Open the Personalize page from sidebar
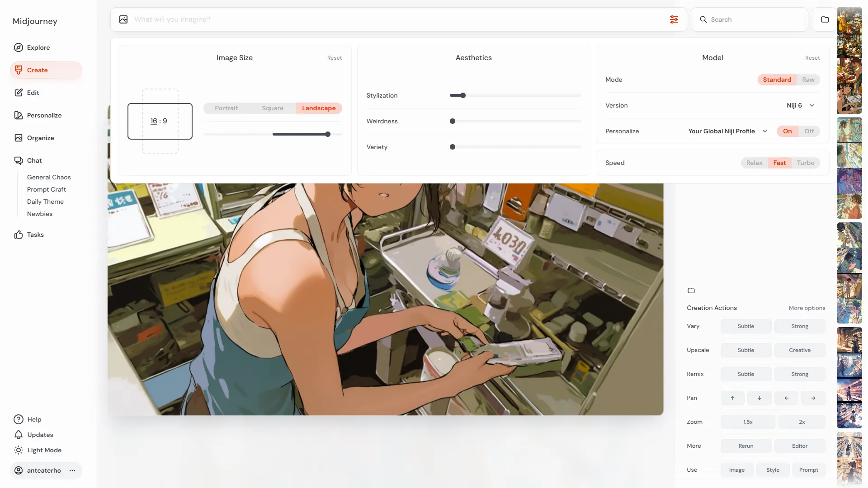 44,115
